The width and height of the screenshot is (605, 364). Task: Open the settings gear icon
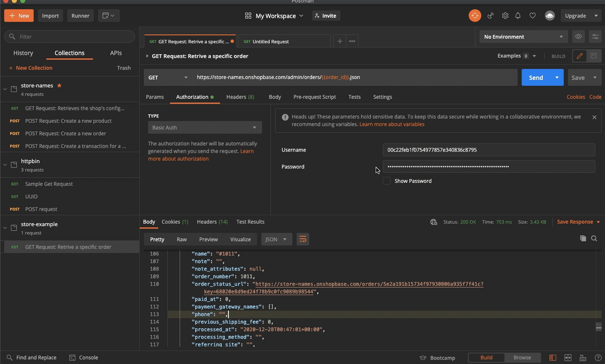pos(505,16)
